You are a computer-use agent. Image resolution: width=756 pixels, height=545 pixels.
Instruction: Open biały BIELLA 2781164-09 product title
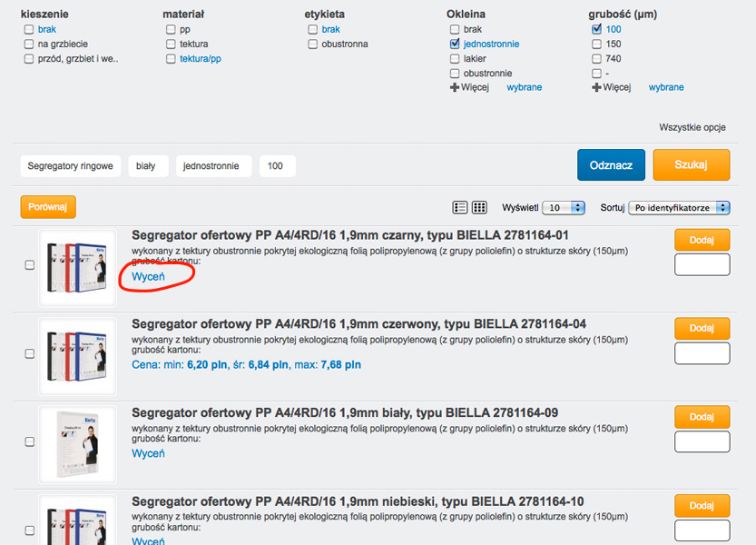[x=345, y=412]
